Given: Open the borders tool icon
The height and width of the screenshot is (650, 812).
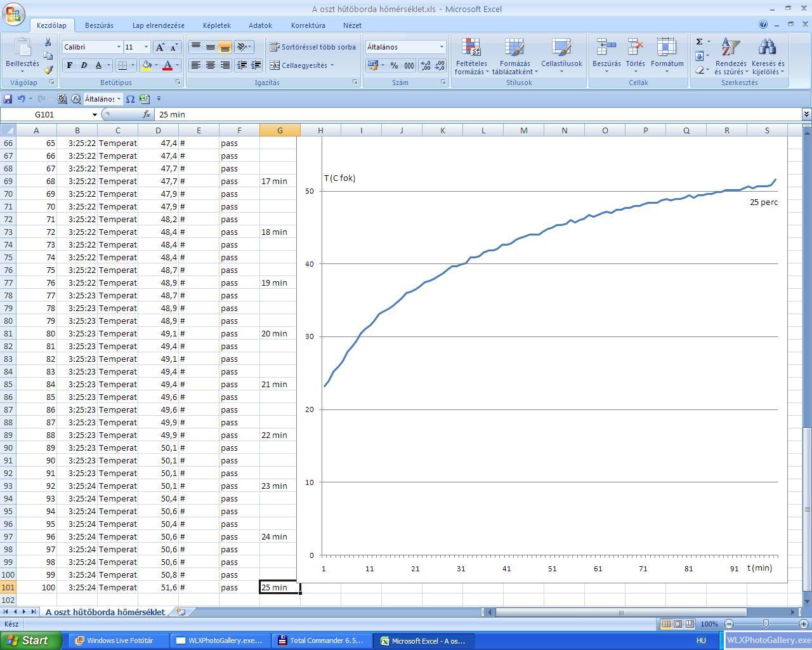Looking at the screenshot, I should coord(122,65).
